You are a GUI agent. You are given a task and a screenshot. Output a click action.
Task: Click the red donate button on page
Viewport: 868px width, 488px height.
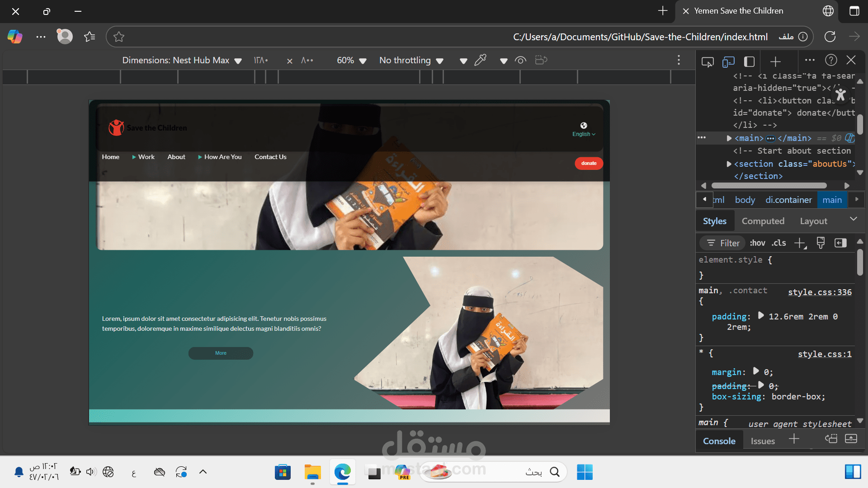[589, 163]
